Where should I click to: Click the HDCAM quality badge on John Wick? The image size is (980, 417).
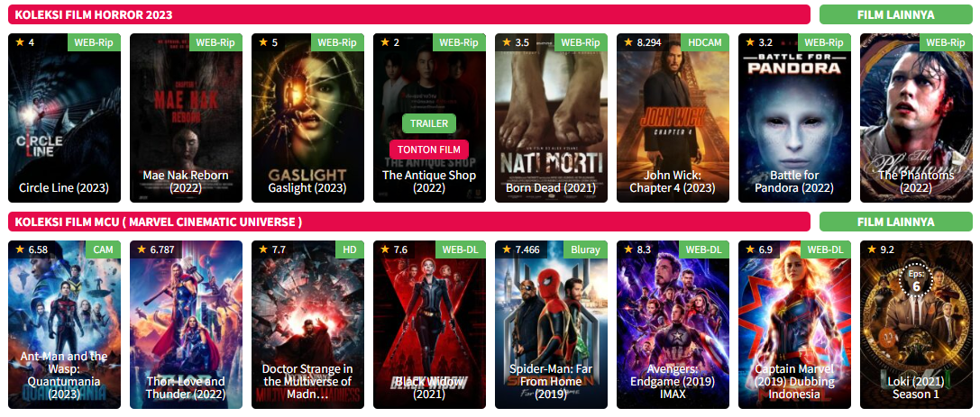click(705, 42)
